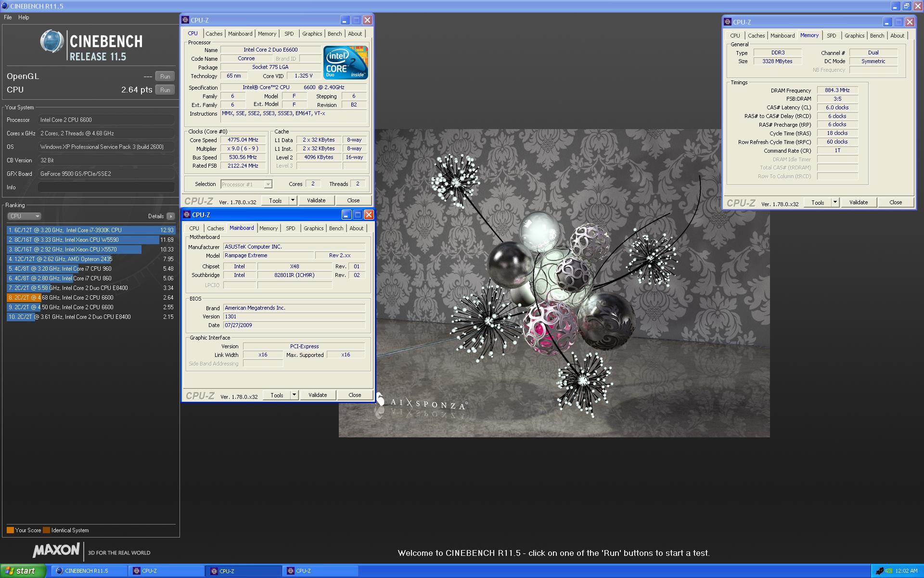Switch to Caches tab in top CPU-Z
The height and width of the screenshot is (578, 924).
214,34
